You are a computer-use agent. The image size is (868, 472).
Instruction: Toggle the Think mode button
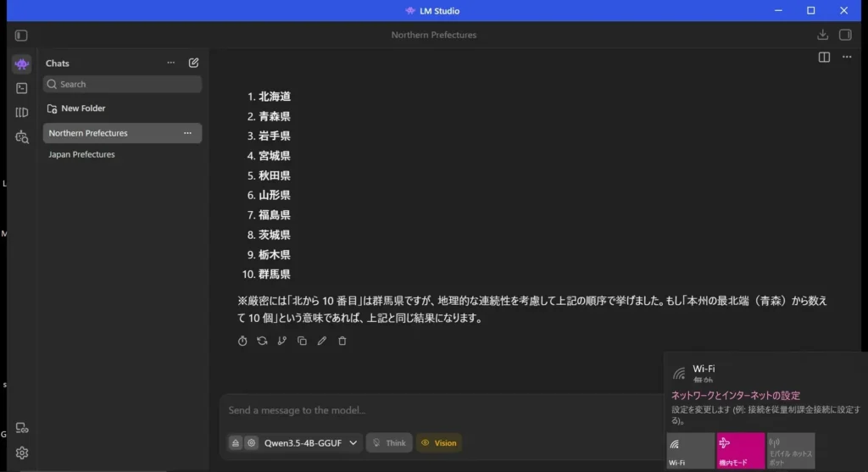tap(389, 443)
